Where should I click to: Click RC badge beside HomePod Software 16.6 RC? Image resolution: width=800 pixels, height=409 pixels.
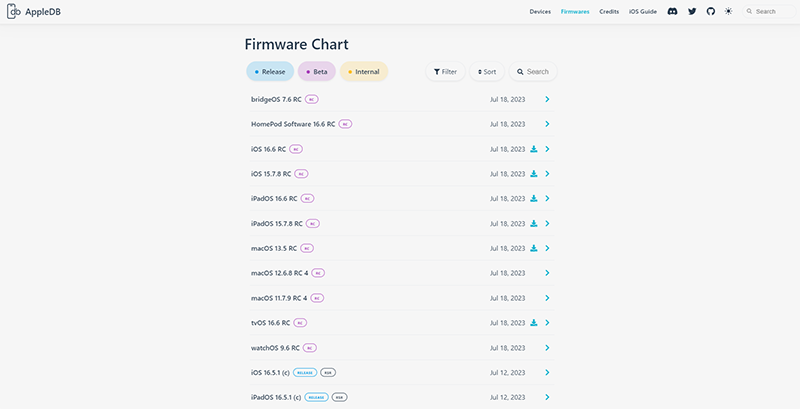345,124
